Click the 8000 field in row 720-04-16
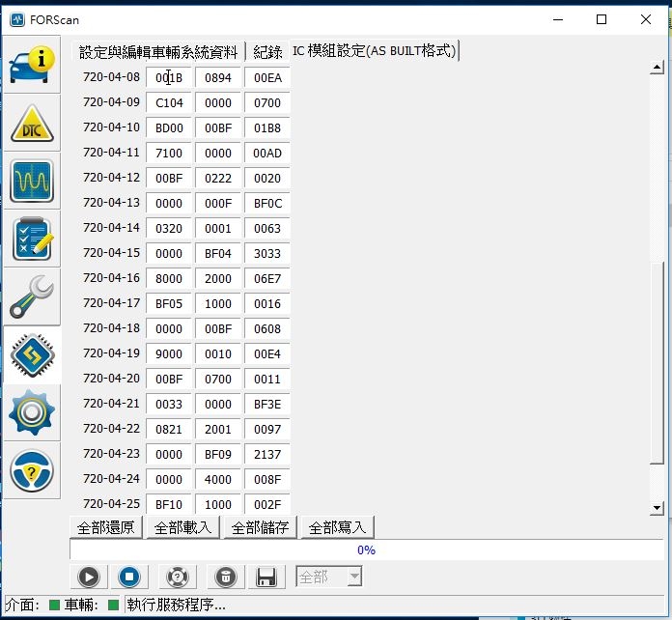Screen dimensions: 672x620 [x=169, y=279]
